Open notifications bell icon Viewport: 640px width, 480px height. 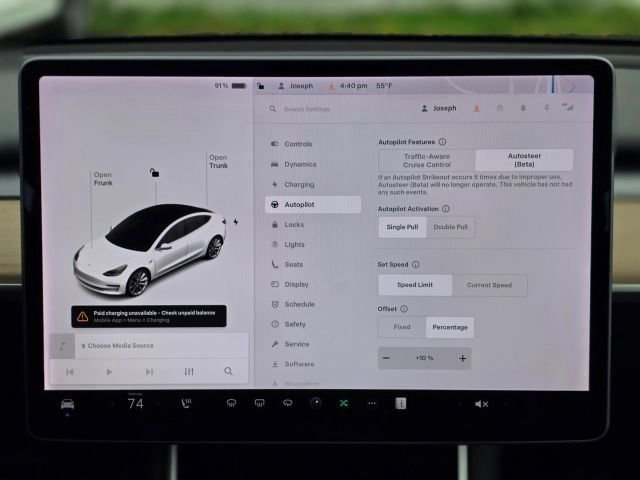click(x=523, y=108)
